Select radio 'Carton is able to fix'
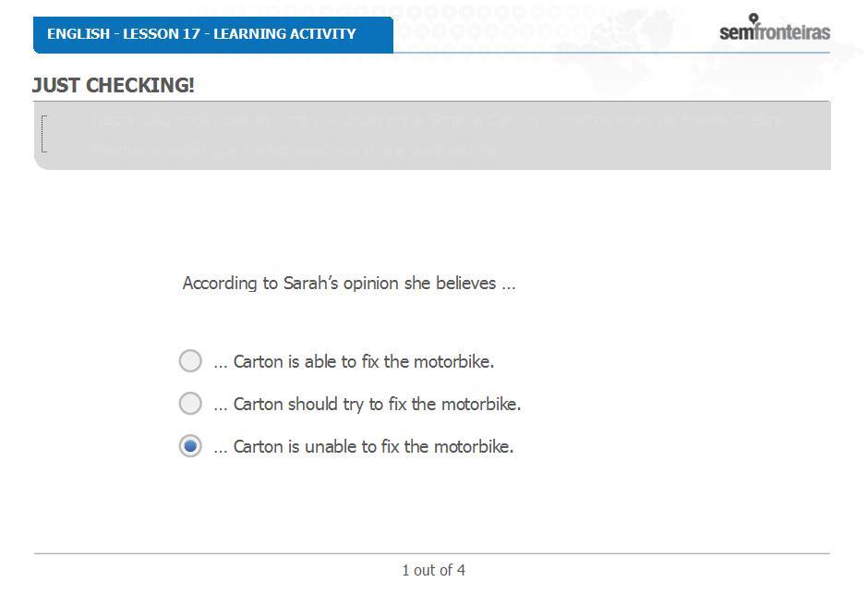Viewport: 868px width, 606px height. click(190, 361)
